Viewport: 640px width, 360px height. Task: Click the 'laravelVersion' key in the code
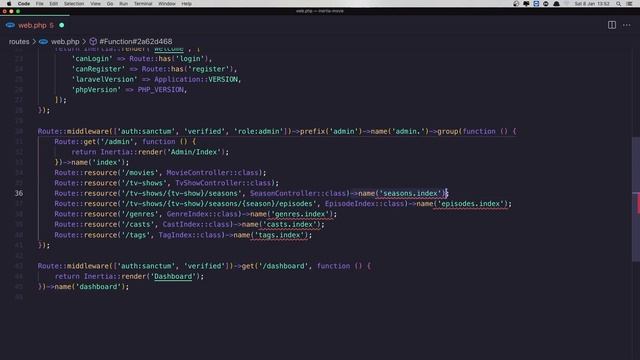point(105,80)
